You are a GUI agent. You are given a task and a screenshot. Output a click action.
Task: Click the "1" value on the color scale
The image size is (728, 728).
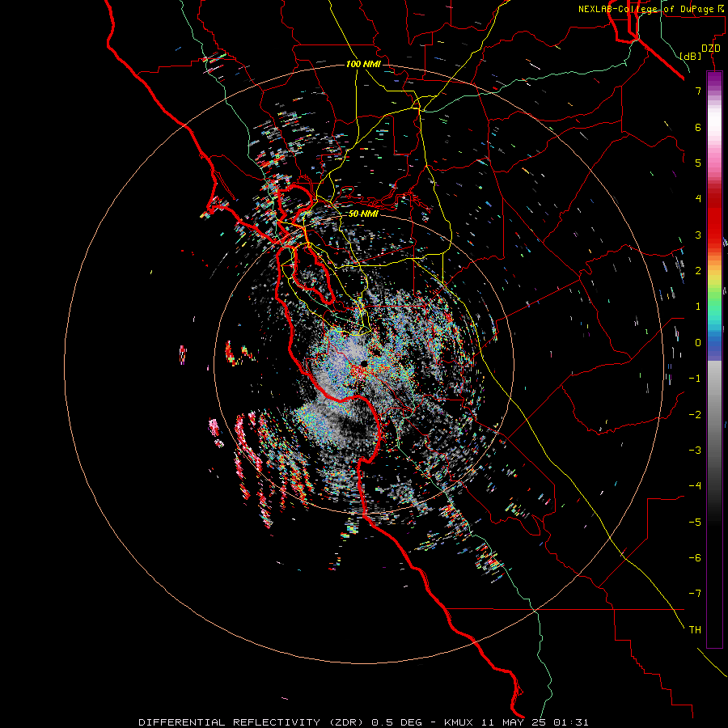click(x=698, y=307)
